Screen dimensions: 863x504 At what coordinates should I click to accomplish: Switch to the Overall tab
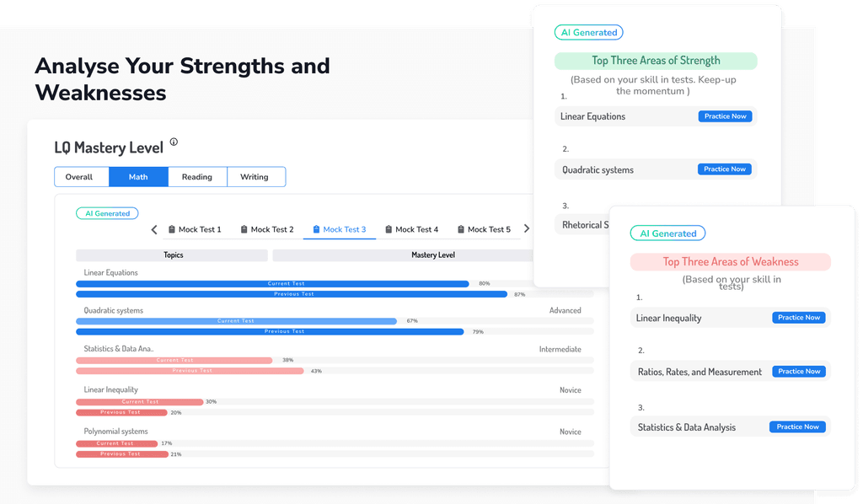[81, 177]
